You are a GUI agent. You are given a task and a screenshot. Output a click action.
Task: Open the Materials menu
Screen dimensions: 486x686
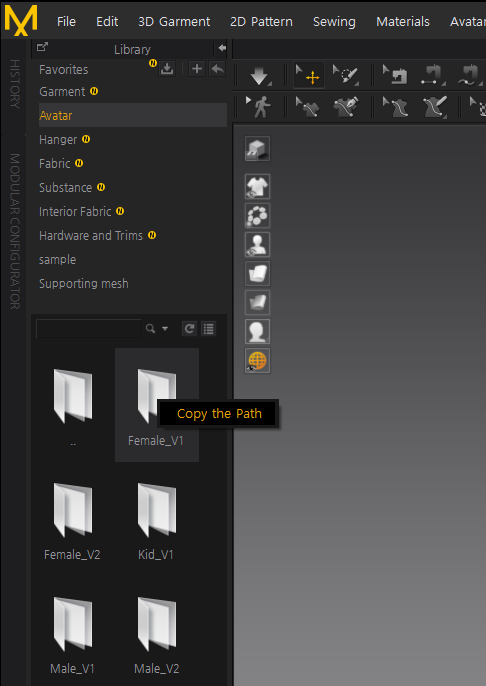point(403,21)
